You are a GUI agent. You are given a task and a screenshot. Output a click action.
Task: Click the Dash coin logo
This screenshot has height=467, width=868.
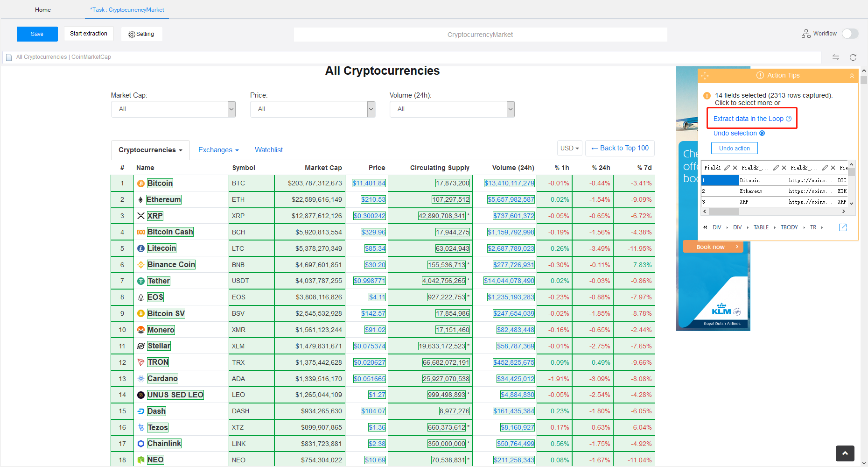(x=141, y=411)
